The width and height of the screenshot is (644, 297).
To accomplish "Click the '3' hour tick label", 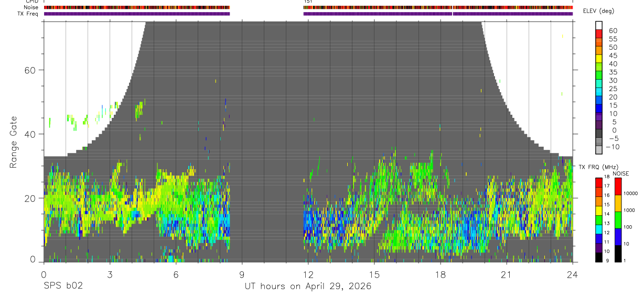I will click(x=110, y=274).
